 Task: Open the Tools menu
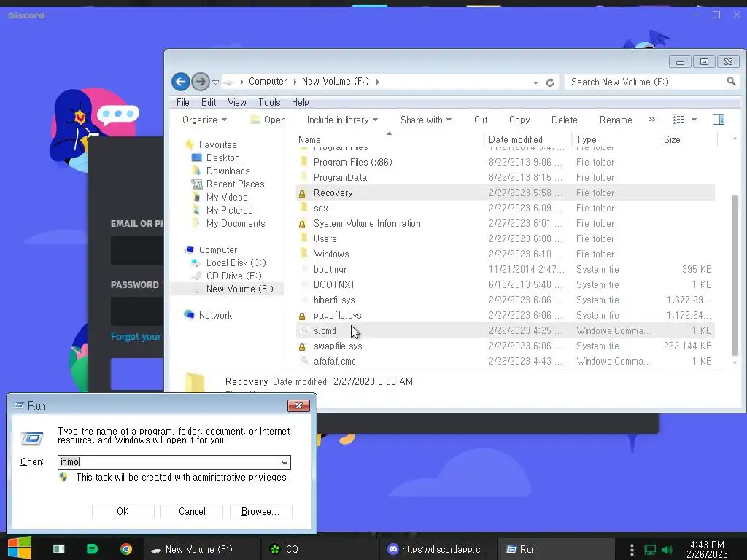[269, 102]
